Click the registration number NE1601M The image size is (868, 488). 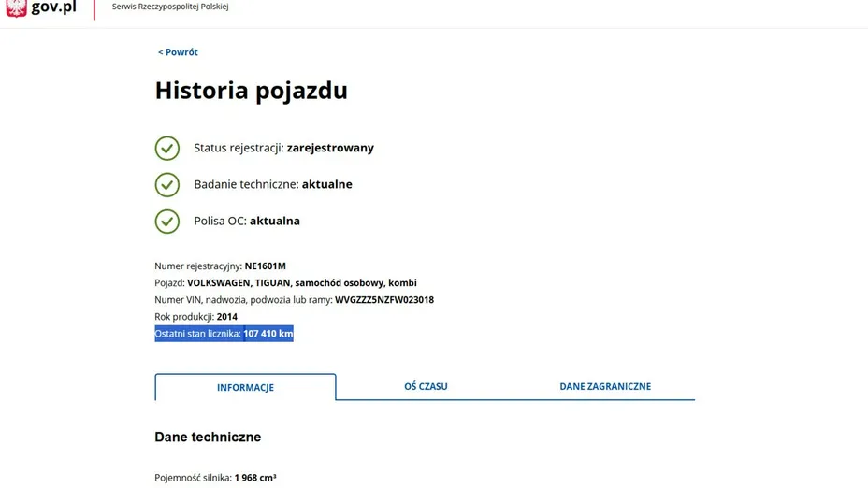pyautogui.click(x=265, y=266)
